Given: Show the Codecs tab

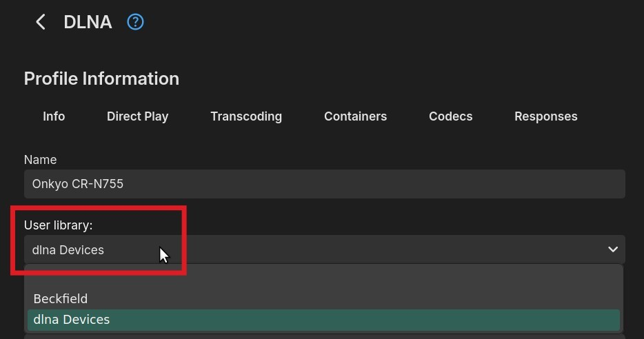Looking at the screenshot, I should point(450,116).
